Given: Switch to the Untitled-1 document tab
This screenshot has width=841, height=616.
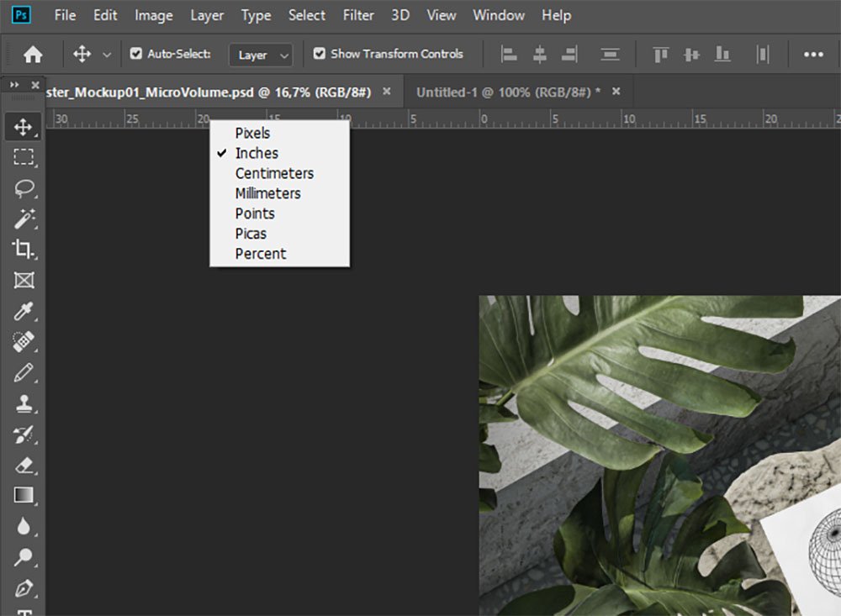Looking at the screenshot, I should click(508, 92).
